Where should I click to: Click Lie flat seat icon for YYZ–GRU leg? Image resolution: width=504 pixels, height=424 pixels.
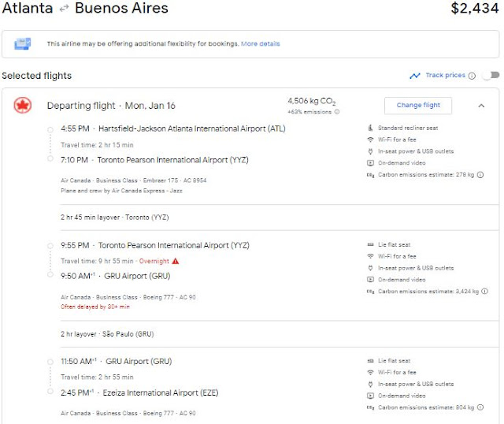370,244
